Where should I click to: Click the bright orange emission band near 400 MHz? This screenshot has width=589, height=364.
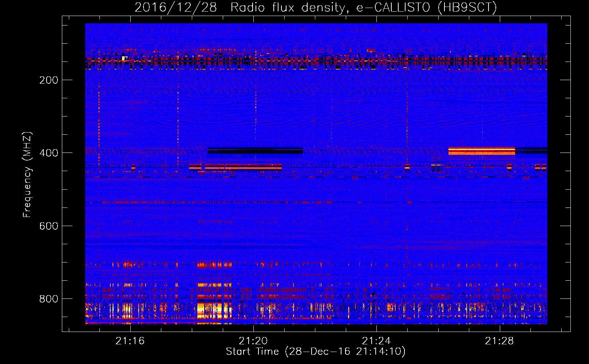[x=482, y=151]
